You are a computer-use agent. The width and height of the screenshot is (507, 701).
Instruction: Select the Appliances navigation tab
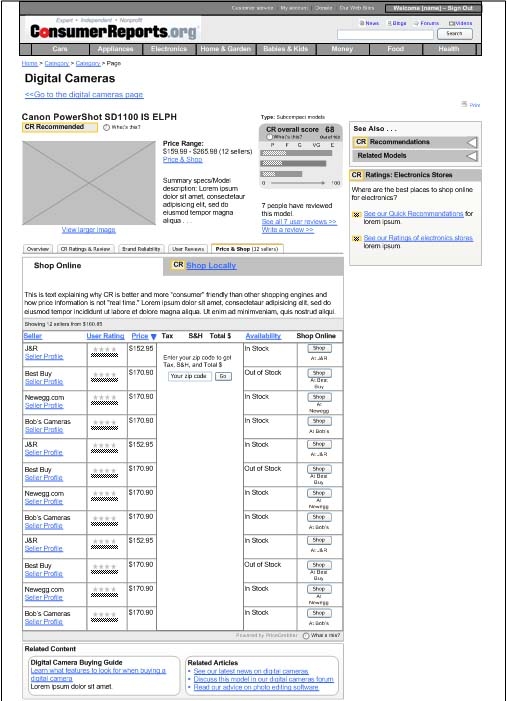pos(115,49)
